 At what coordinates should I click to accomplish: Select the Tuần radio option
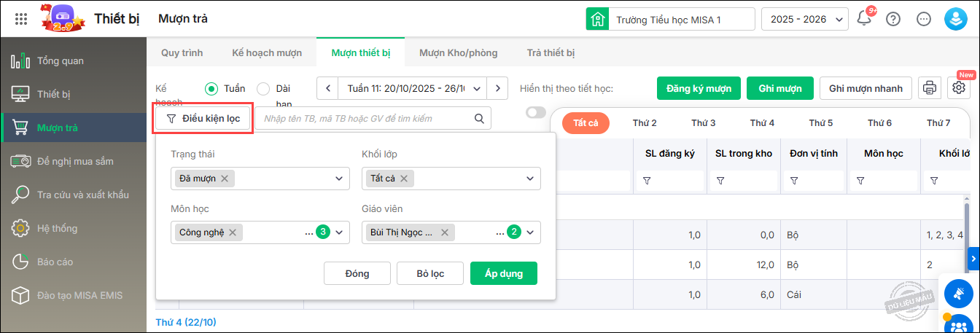pyautogui.click(x=211, y=88)
